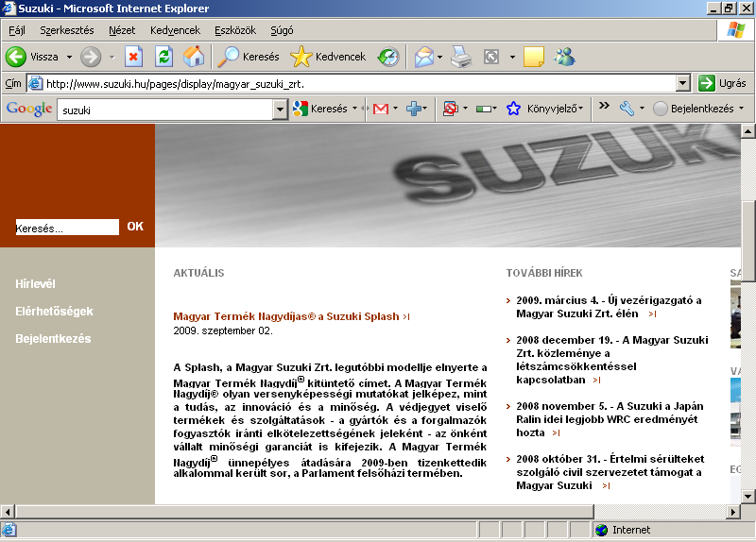
Task: Open the Forward history dropdown arrow
Action: click(112, 57)
